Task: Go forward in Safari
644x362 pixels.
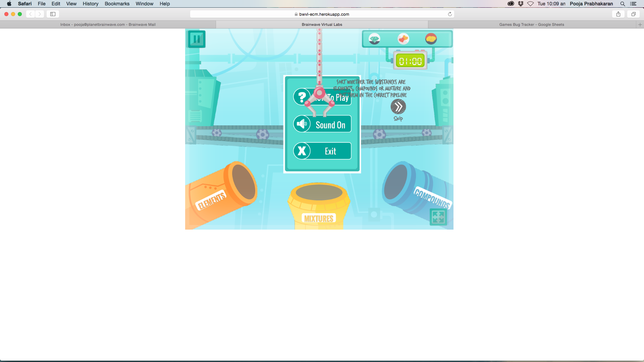Action: (40, 14)
